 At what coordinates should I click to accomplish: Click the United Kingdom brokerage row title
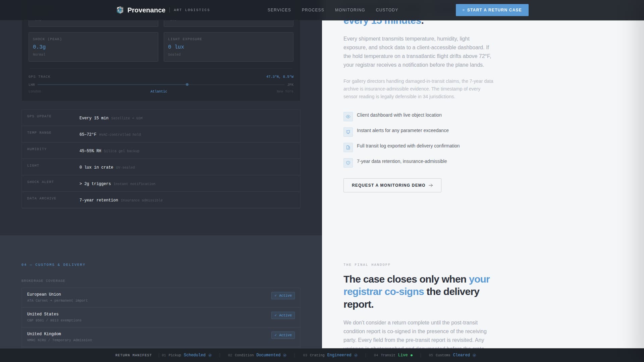(x=44, y=334)
